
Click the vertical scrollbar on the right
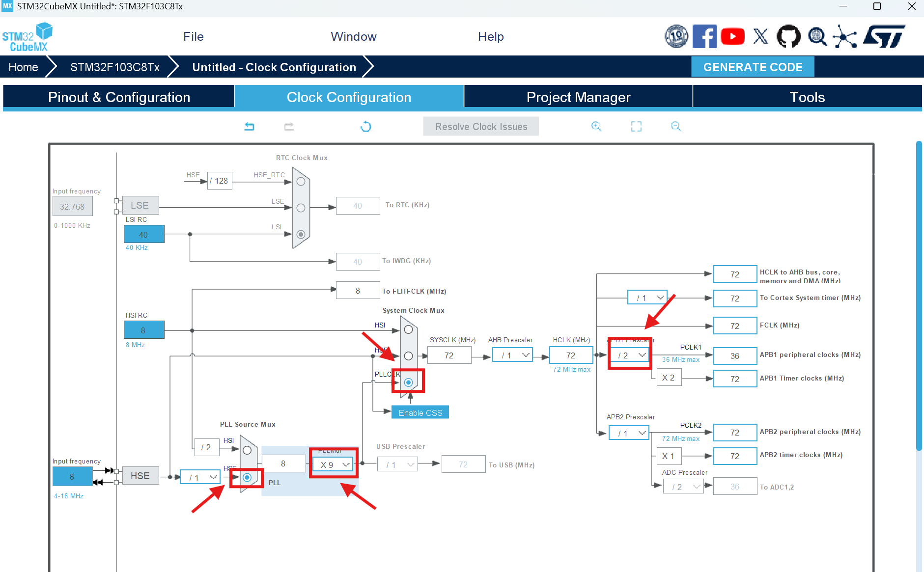tap(919, 296)
